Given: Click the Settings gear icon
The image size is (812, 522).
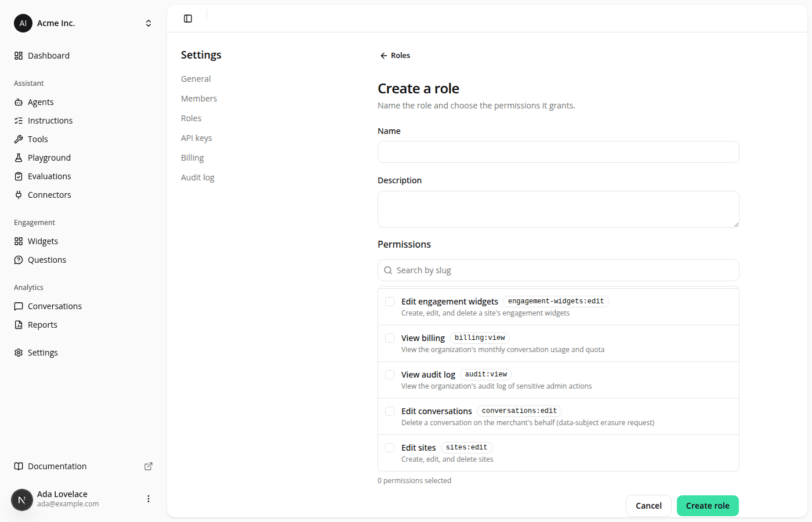Looking at the screenshot, I should tap(19, 353).
